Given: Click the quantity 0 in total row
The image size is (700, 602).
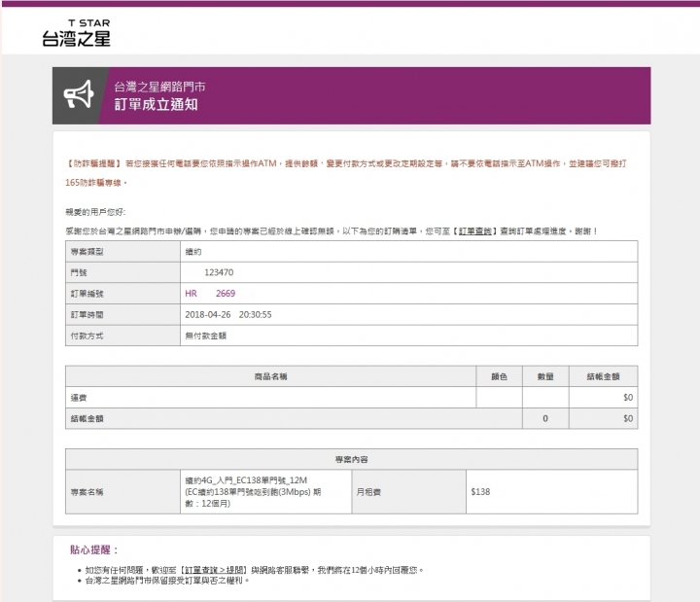Looking at the screenshot, I should [x=545, y=418].
